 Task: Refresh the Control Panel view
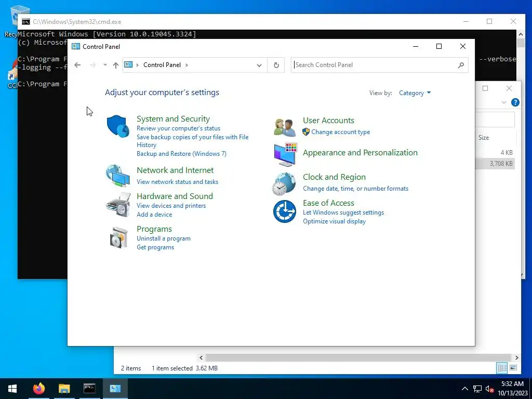click(x=276, y=65)
